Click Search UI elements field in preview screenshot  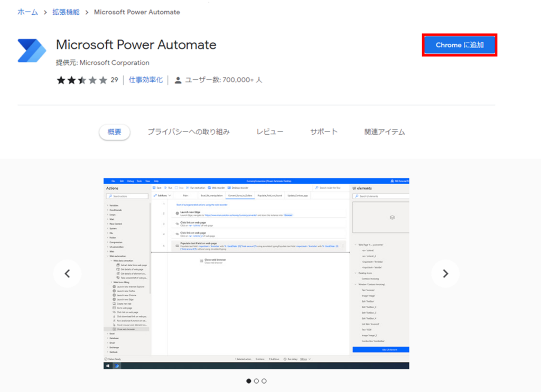pos(380,196)
